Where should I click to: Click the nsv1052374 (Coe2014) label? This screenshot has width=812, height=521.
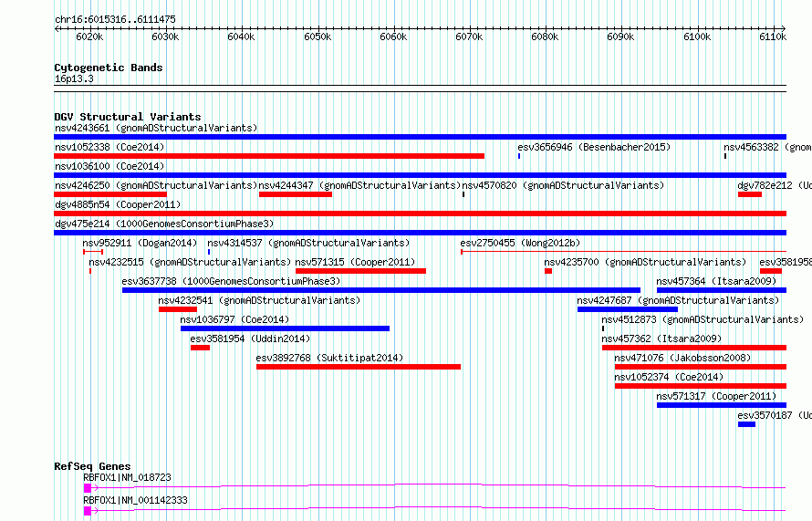point(669,377)
